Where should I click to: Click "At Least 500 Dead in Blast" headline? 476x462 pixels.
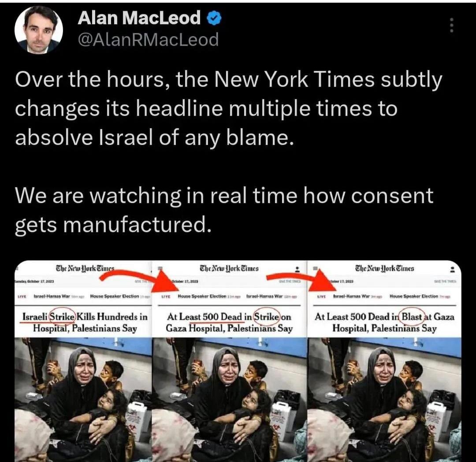tap(384, 322)
